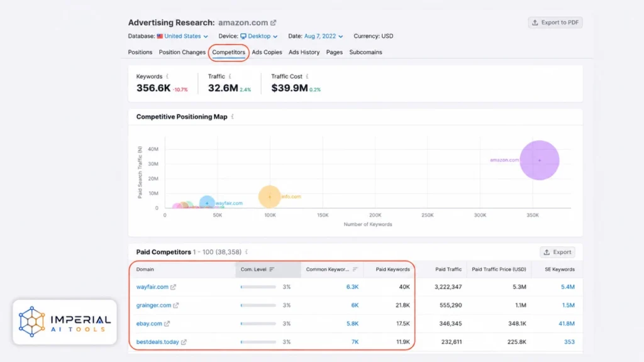Open amazon.com external link icon
644x362 pixels.
click(274, 23)
